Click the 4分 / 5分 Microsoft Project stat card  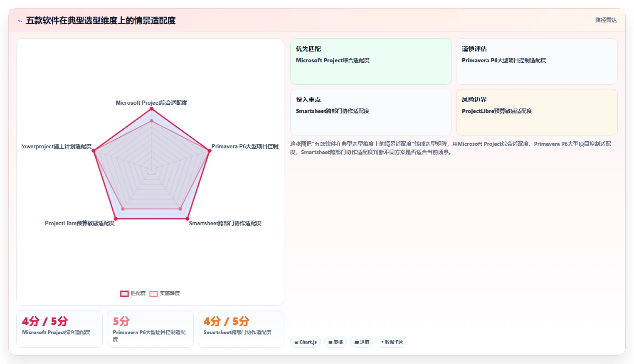59,329
